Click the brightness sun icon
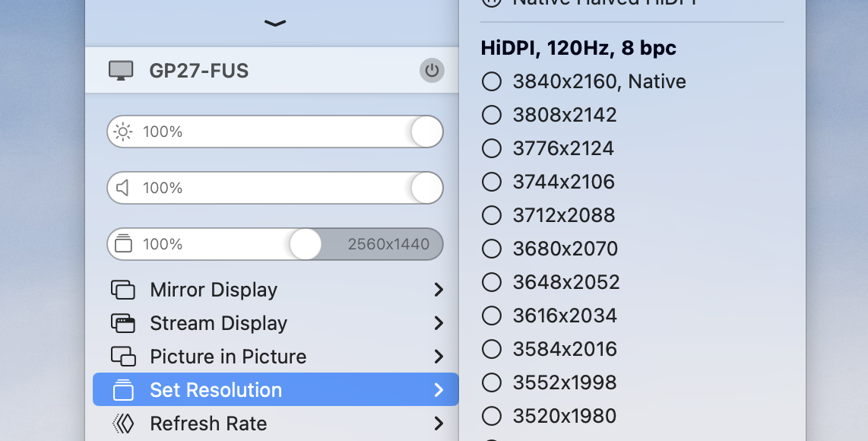 [x=122, y=132]
